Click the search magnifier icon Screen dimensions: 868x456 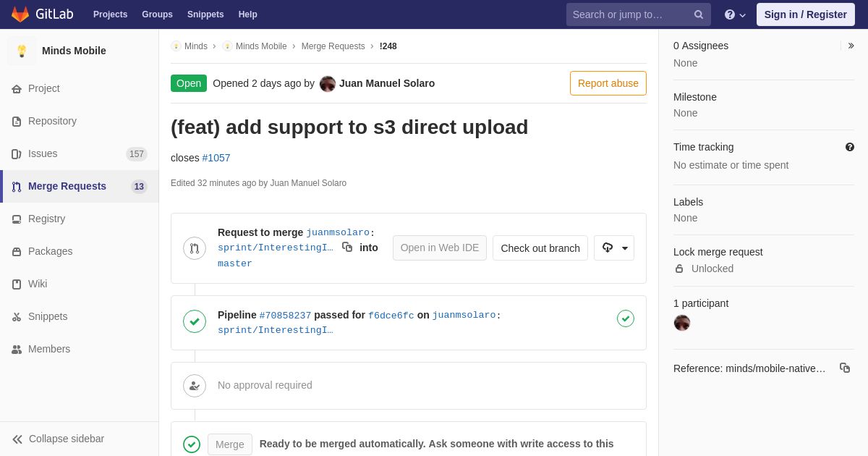coord(698,14)
